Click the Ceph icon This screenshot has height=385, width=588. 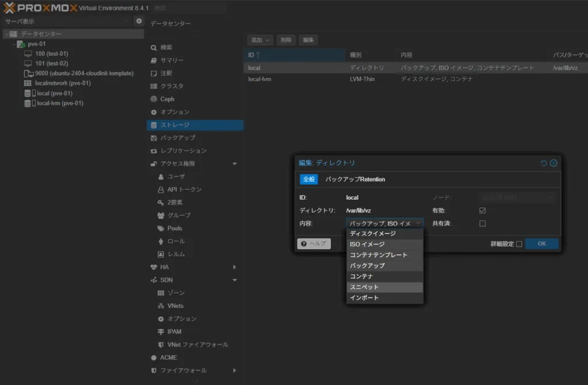pyautogui.click(x=153, y=99)
